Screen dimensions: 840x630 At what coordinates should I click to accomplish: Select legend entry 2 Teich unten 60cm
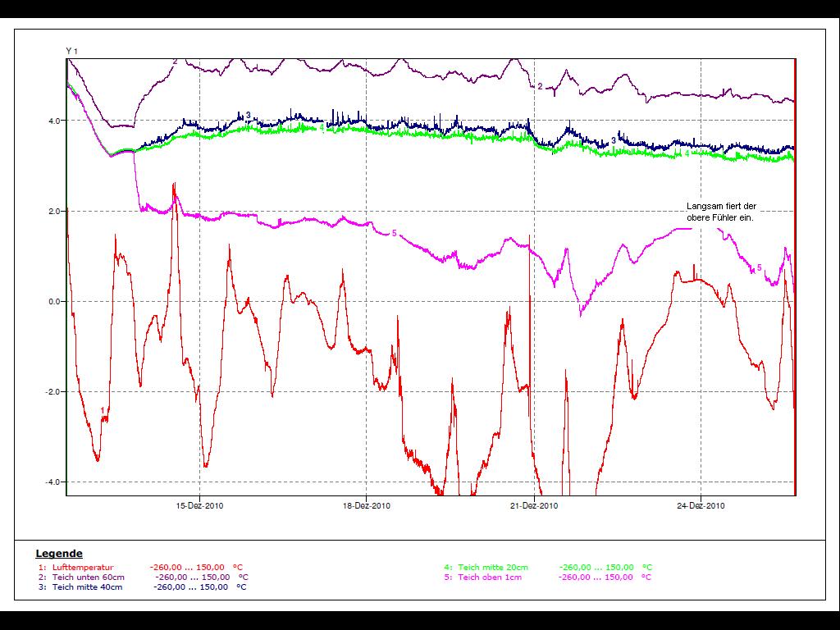(x=87, y=577)
